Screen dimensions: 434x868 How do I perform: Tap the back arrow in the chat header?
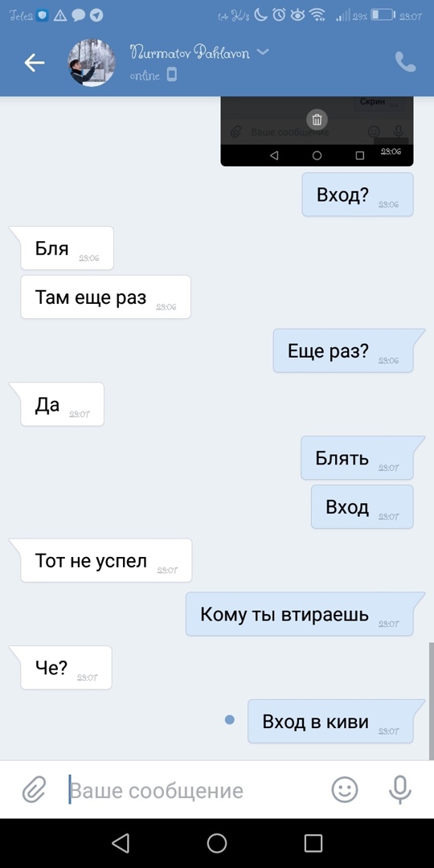click(35, 63)
